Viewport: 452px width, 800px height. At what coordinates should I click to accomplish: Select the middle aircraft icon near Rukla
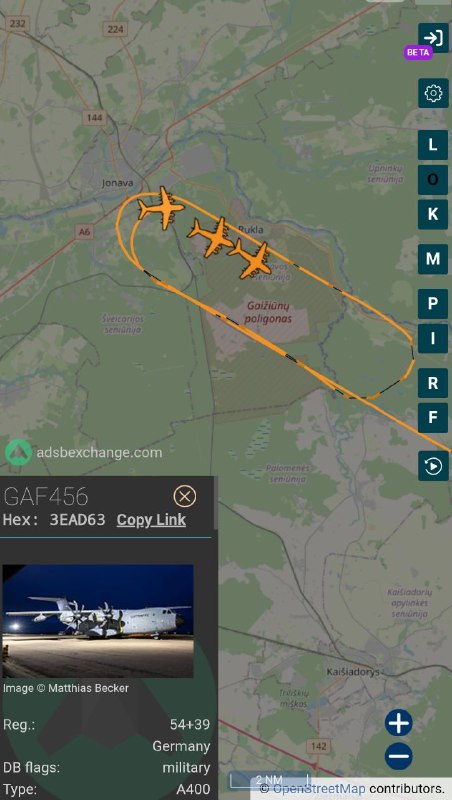(x=211, y=236)
